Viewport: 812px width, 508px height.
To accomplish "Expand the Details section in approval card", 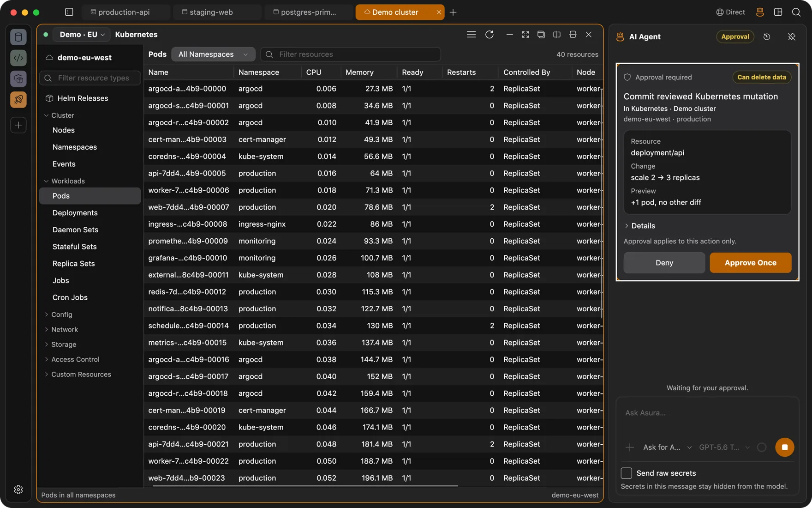I will [640, 226].
